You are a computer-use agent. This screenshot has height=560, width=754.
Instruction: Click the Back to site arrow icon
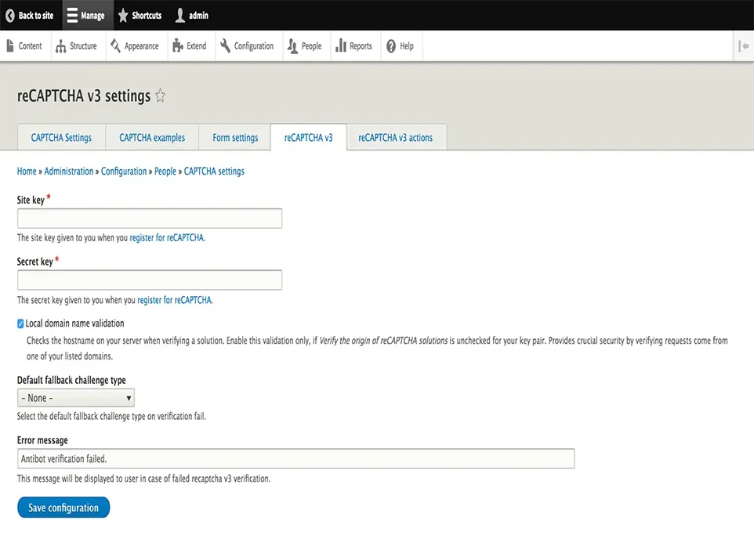click(10, 16)
